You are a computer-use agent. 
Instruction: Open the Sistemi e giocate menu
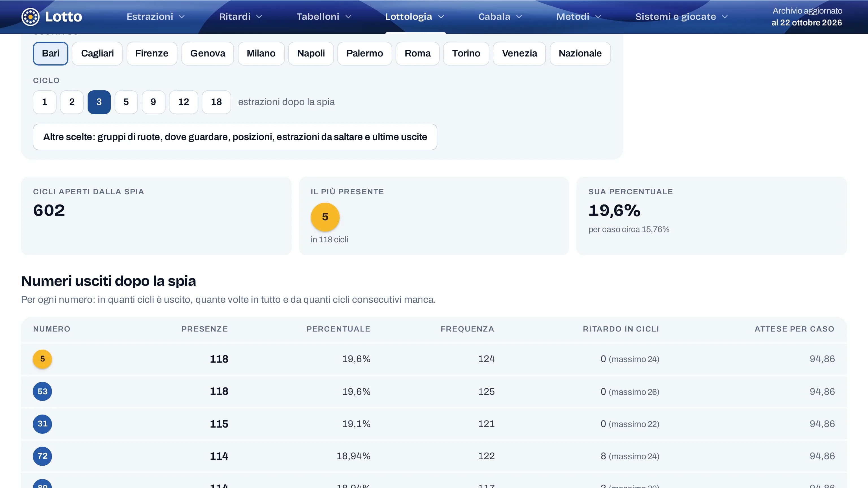coord(682,16)
